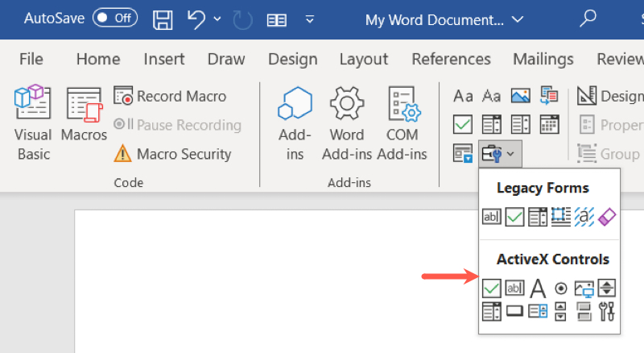The width and height of the screenshot is (644, 353).
Task: Insert Combo Box content control
Action: point(491,124)
